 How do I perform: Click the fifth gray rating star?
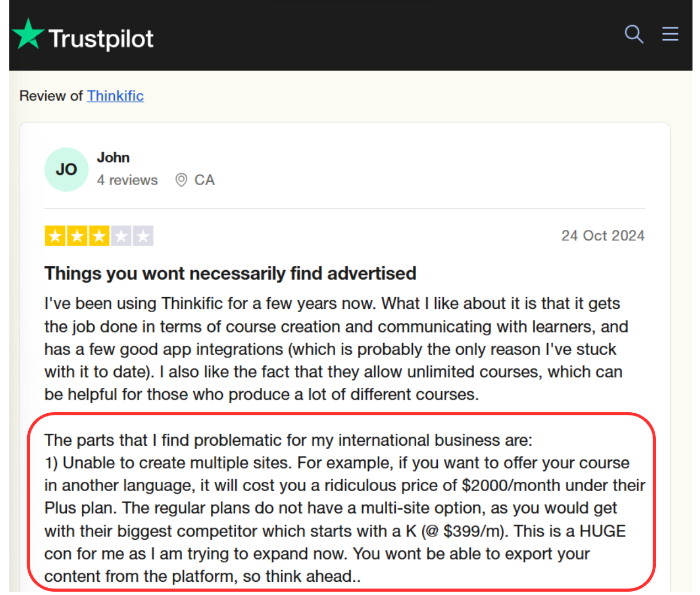pos(143,236)
